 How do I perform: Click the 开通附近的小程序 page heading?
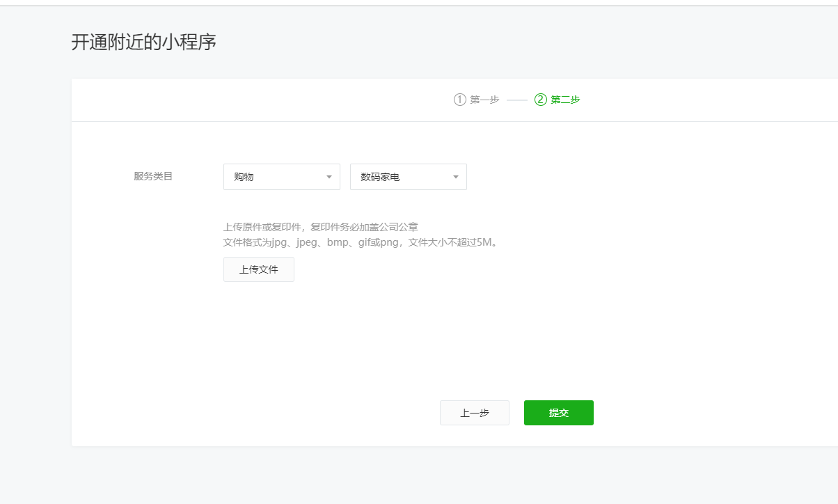coord(144,42)
